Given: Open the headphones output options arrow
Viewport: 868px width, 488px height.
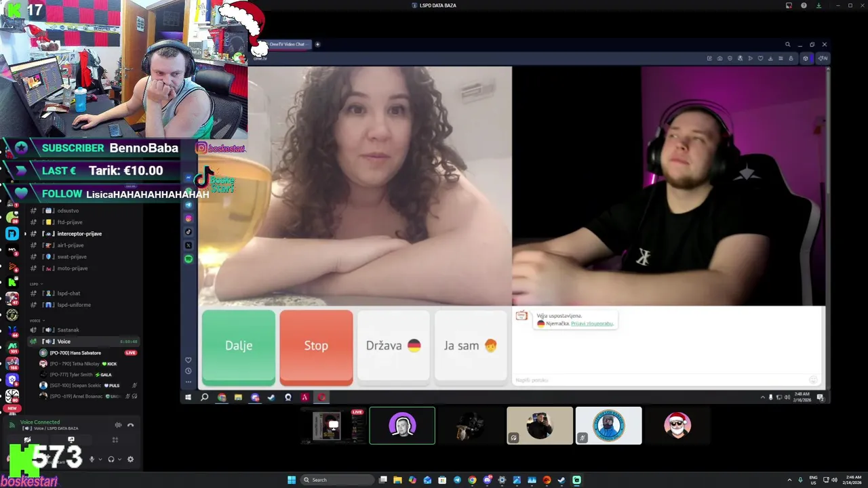Looking at the screenshot, I should point(120,459).
